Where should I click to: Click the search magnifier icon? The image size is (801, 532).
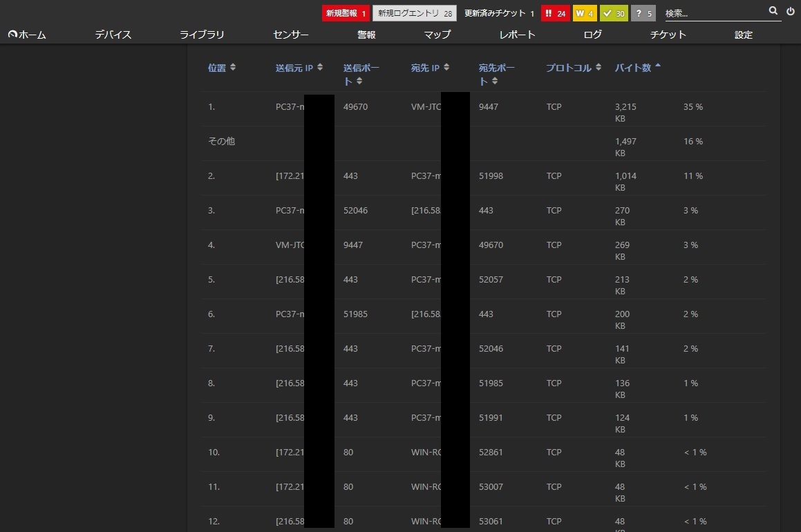tap(773, 11)
